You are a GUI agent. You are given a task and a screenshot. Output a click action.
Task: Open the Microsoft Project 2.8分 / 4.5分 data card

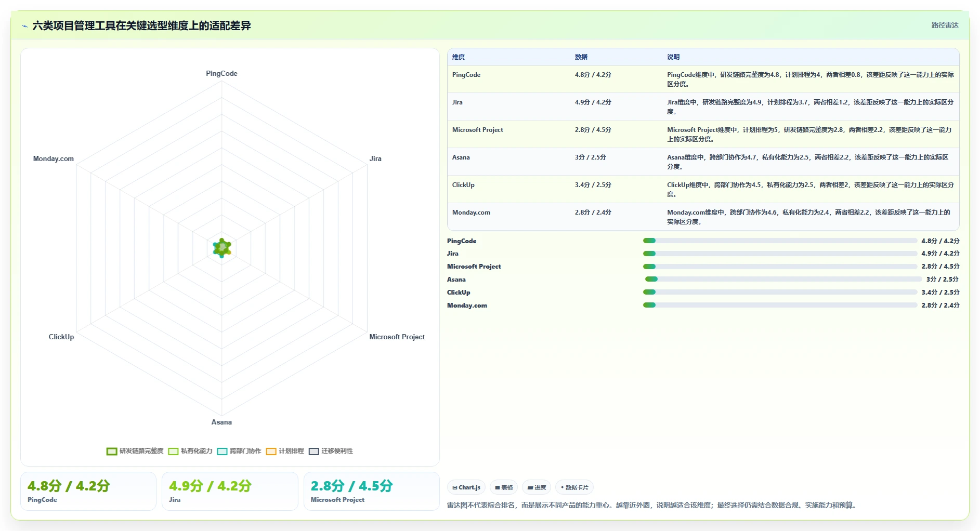372,491
